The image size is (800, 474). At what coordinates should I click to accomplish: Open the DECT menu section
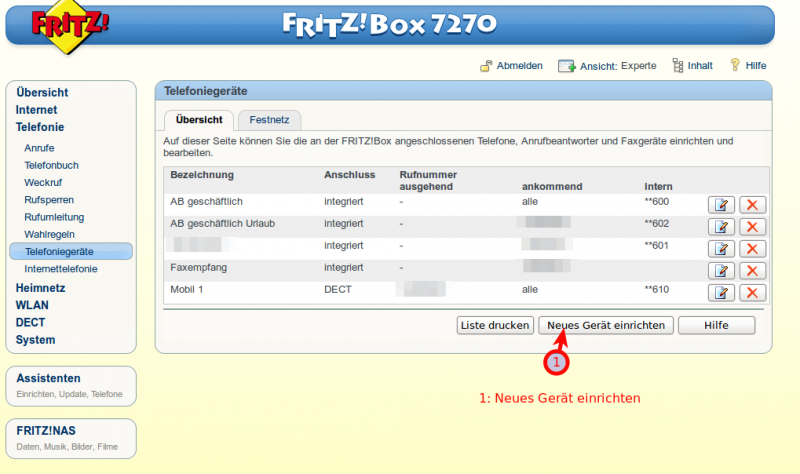tap(30, 322)
